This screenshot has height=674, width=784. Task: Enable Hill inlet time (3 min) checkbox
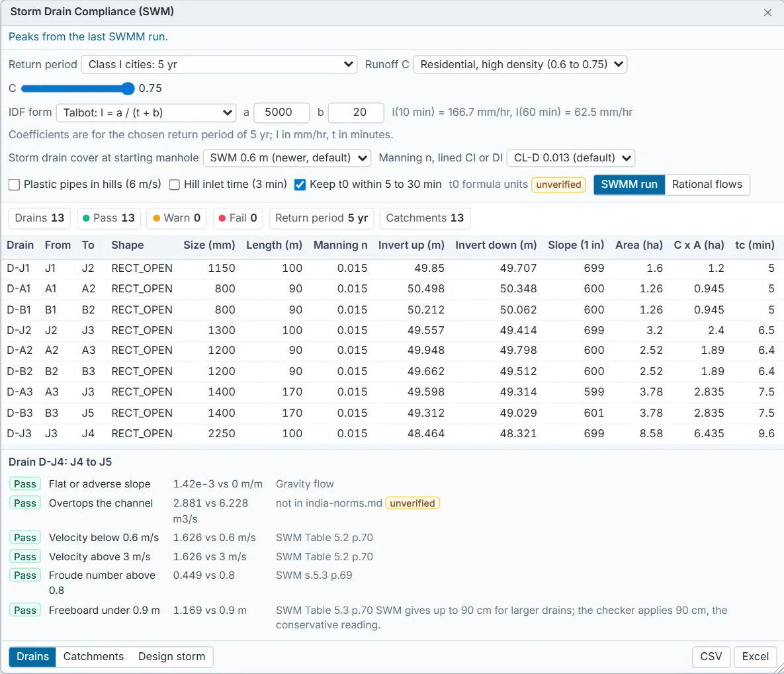click(175, 185)
